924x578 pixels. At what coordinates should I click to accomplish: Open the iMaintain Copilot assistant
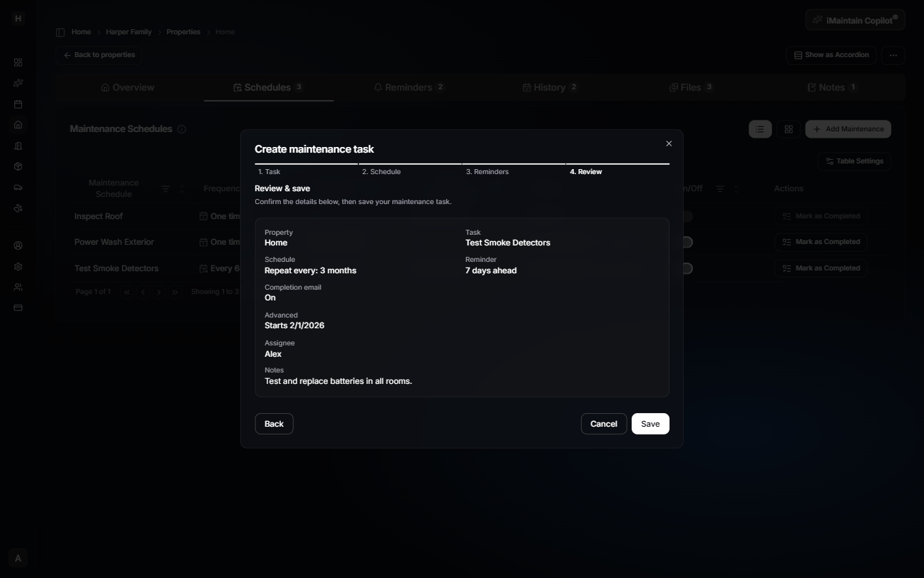tap(854, 19)
